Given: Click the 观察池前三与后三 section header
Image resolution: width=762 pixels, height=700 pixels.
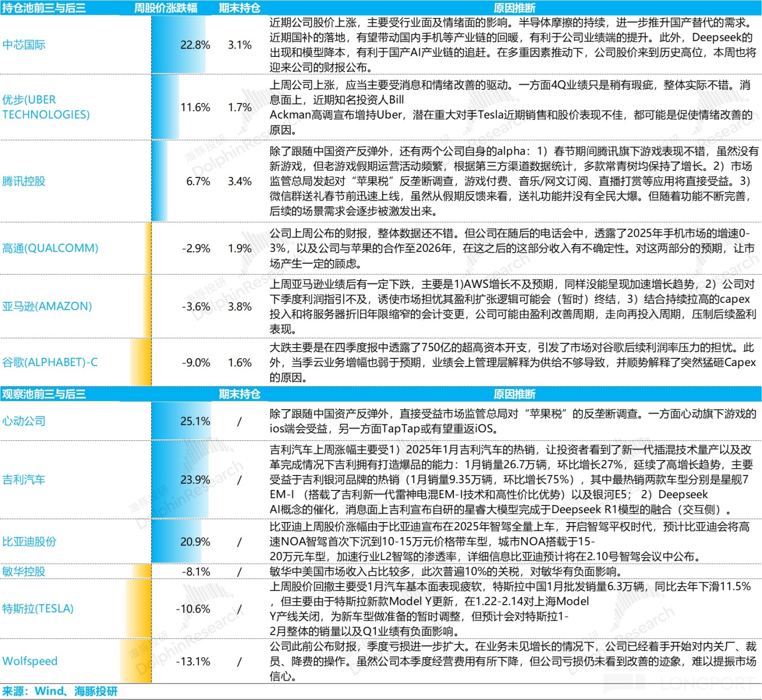Looking at the screenshot, I should coord(44,394).
